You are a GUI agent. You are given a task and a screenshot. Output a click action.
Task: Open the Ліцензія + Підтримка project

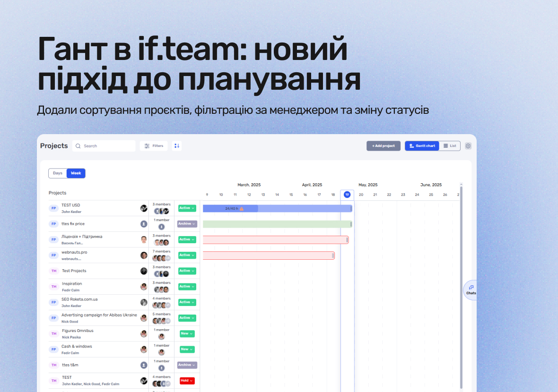82,237
